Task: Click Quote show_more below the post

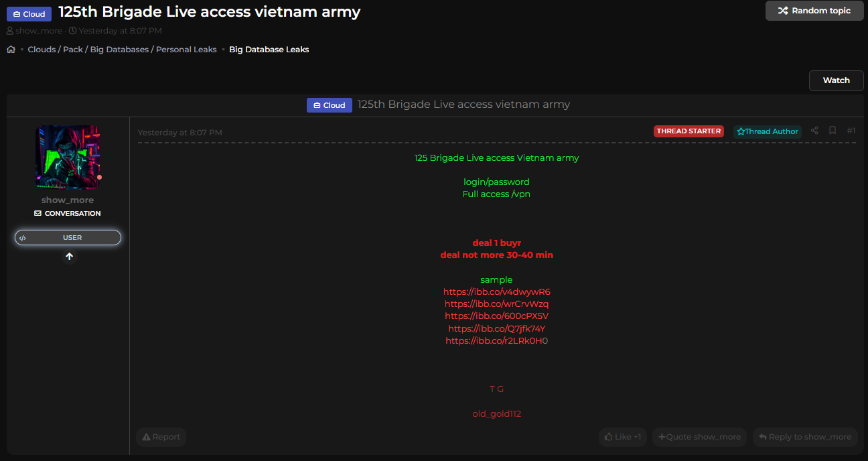Action: [x=699, y=437]
